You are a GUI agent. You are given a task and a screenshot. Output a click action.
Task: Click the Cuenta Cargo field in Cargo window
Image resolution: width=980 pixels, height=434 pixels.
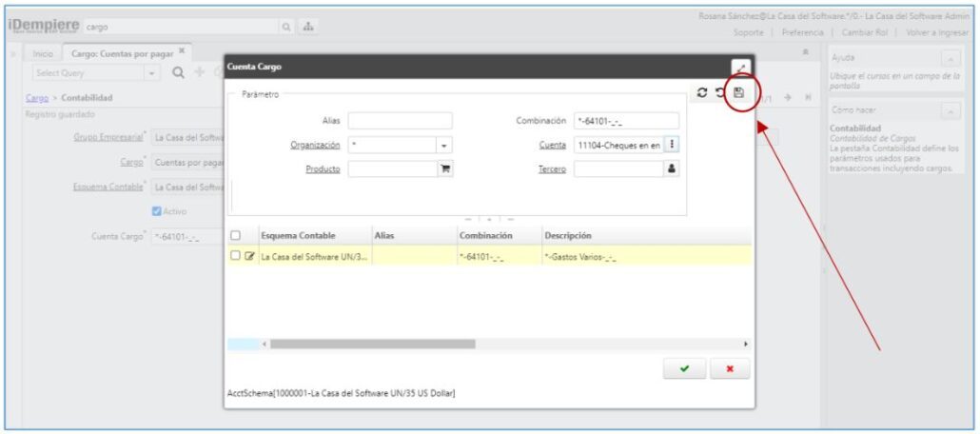(187, 238)
